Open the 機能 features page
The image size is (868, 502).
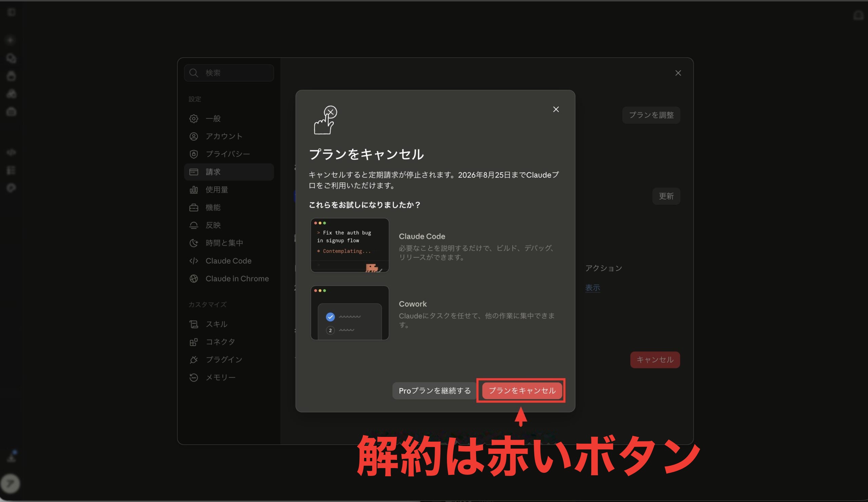(229, 208)
